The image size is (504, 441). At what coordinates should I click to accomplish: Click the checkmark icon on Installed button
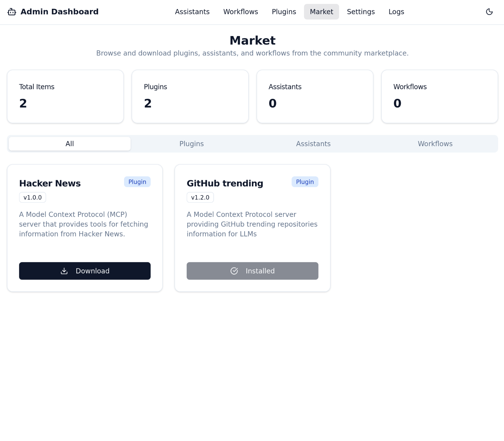234,271
